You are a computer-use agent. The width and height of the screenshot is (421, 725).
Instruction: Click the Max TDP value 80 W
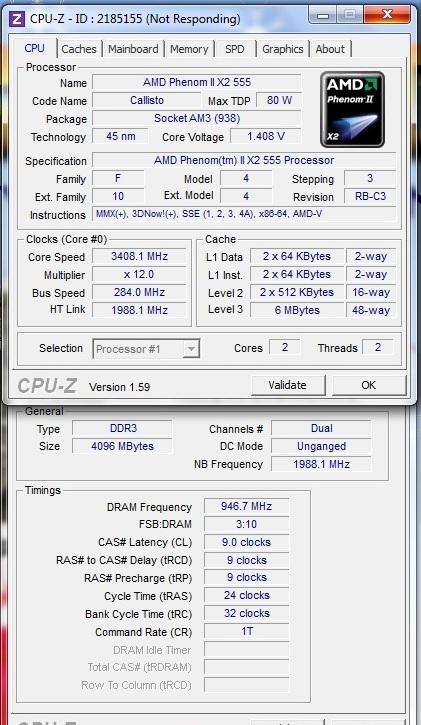click(x=279, y=100)
